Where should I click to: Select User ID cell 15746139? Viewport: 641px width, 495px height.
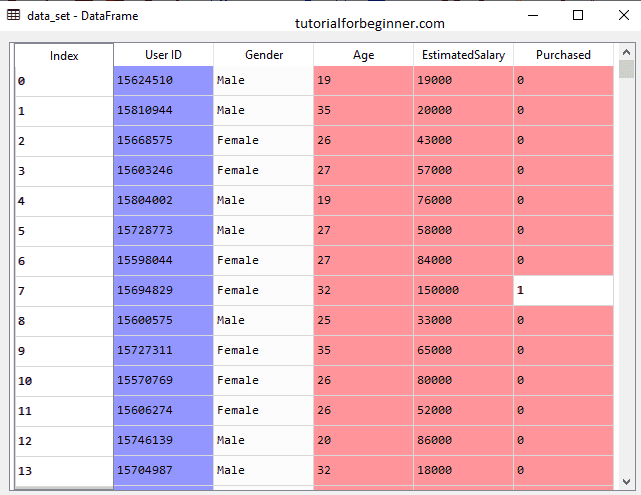tap(164, 441)
